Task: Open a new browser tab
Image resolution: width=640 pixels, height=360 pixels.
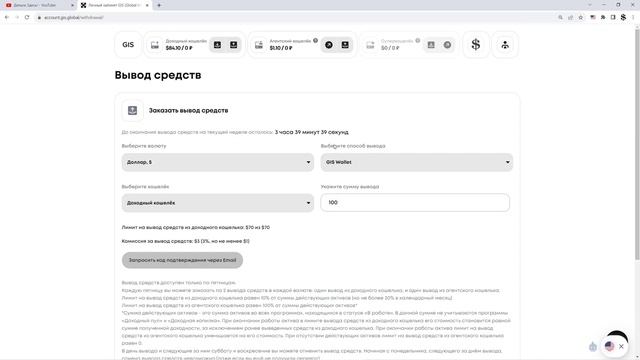Action: point(159,5)
